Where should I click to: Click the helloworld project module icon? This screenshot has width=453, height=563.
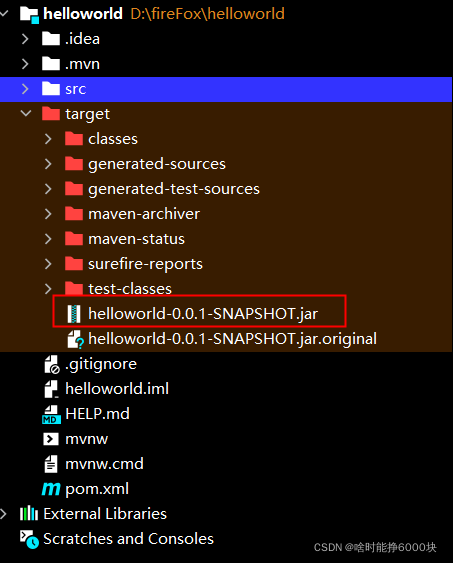coord(29,15)
